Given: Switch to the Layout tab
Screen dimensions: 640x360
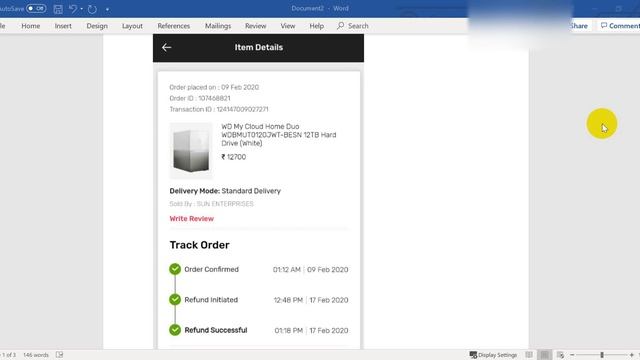Looking at the screenshot, I should (132, 26).
